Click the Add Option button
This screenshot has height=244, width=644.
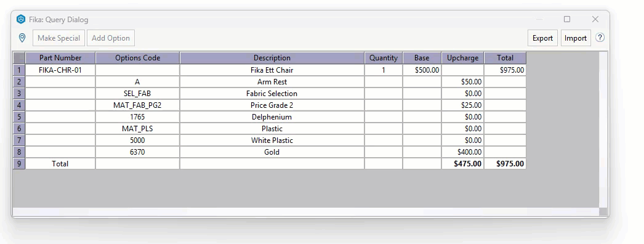coord(110,38)
